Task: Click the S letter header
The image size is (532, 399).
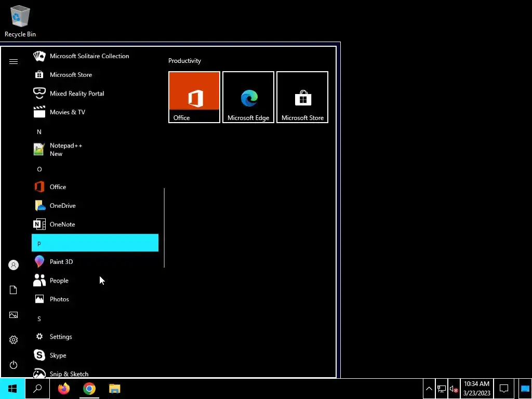Action: 95,318
